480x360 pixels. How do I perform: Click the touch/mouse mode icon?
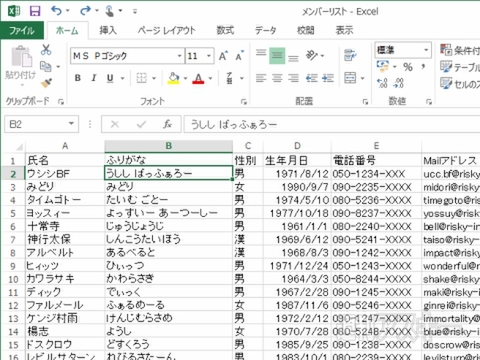pyautogui.click(x=110, y=11)
